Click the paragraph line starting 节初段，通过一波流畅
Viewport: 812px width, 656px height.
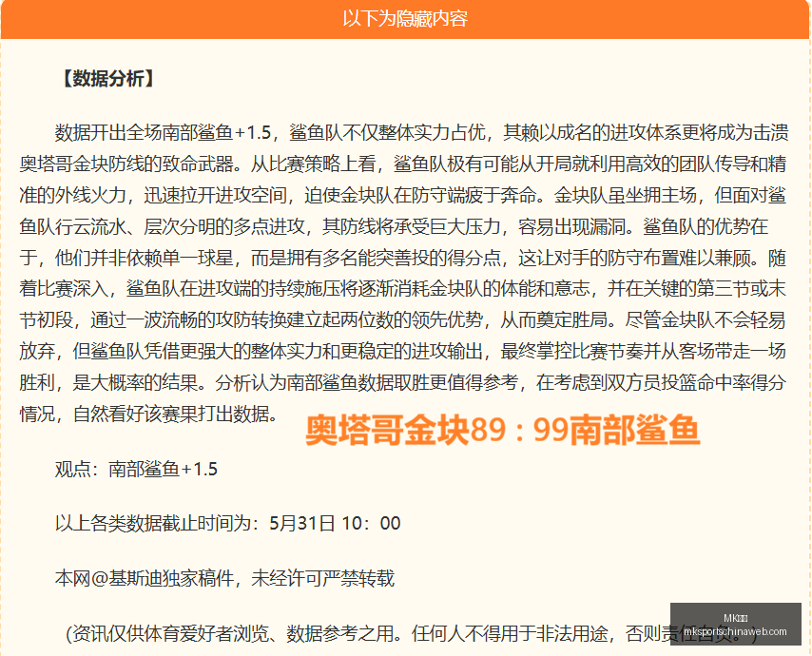403,320
